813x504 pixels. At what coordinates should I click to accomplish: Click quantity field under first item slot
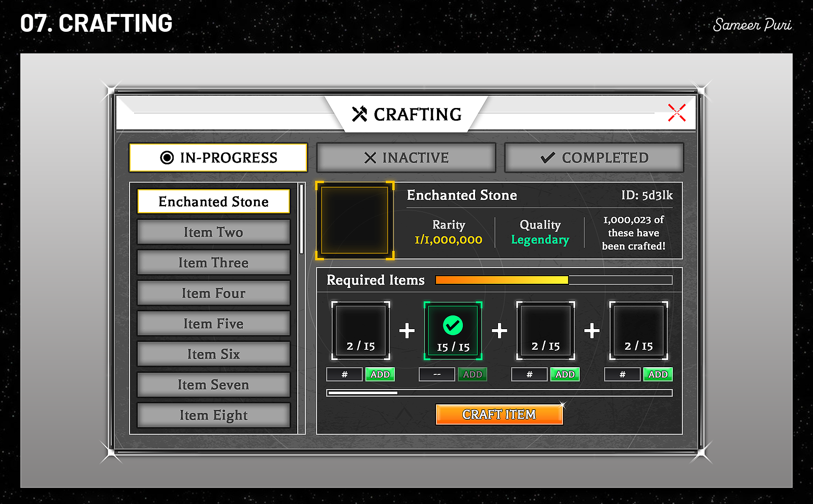click(344, 374)
